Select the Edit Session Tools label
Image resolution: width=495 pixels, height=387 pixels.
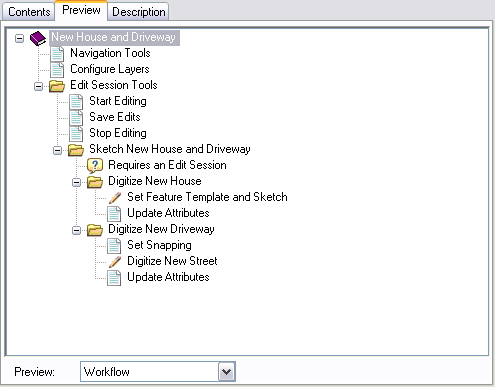click(114, 85)
